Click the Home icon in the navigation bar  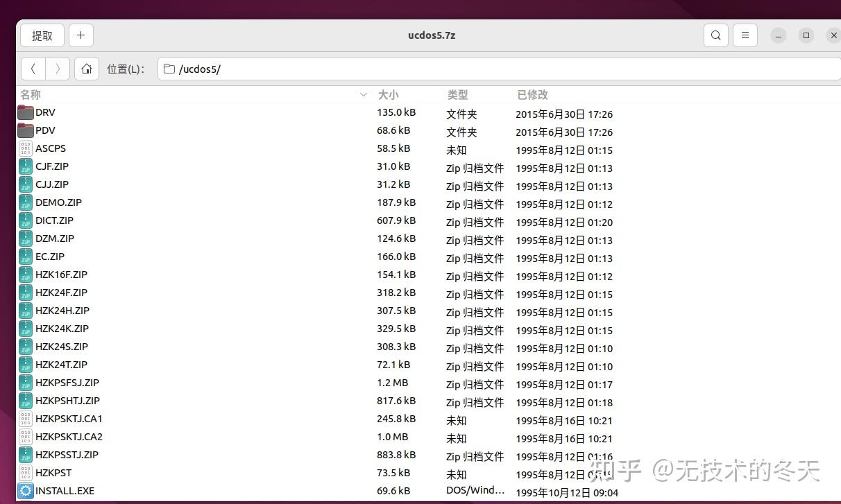coord(85,69)
